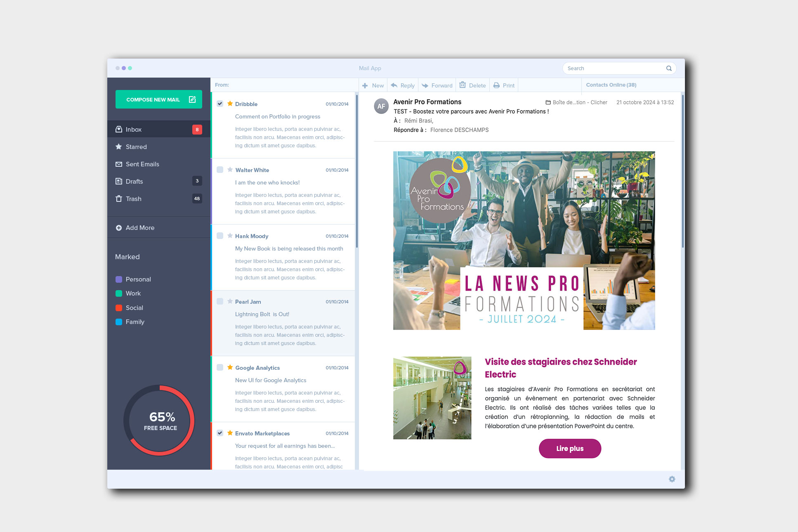Viewport: 798px width, 532px height.
Task: Toggle star on Walter White email
Action: 230,170
